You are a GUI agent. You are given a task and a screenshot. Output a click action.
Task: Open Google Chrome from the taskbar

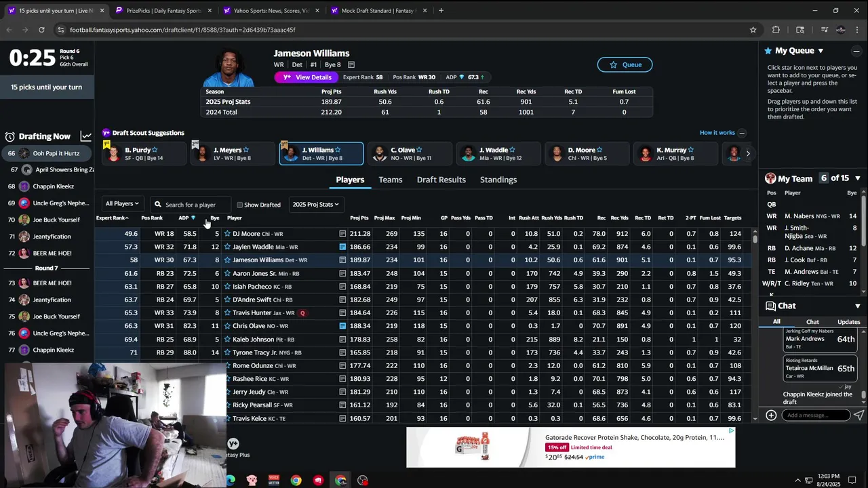coord(296,481)
